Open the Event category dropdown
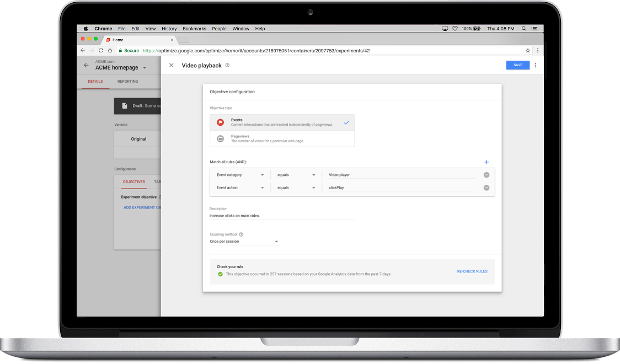Viewport: 620px width, 364px height. pos(240,175)
